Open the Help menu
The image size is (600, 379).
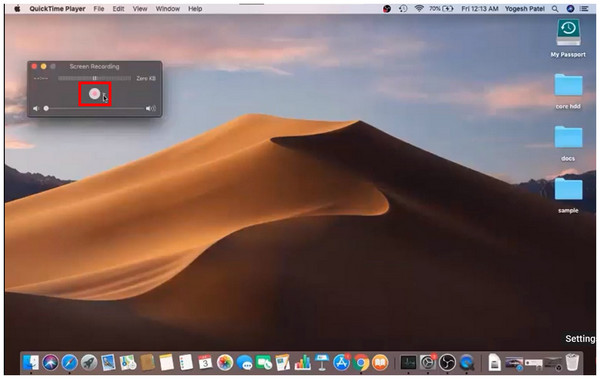pos(195,8)
